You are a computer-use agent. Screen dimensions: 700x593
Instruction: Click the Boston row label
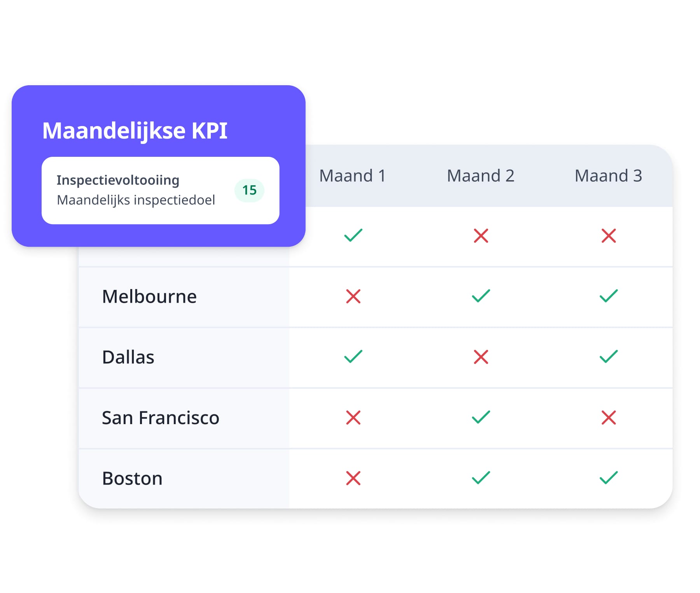pos(132,479)
